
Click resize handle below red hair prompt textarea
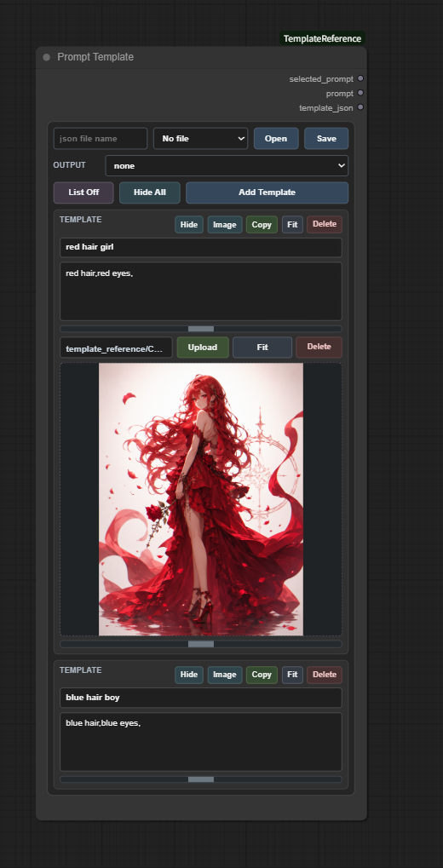tap(200, 329)
